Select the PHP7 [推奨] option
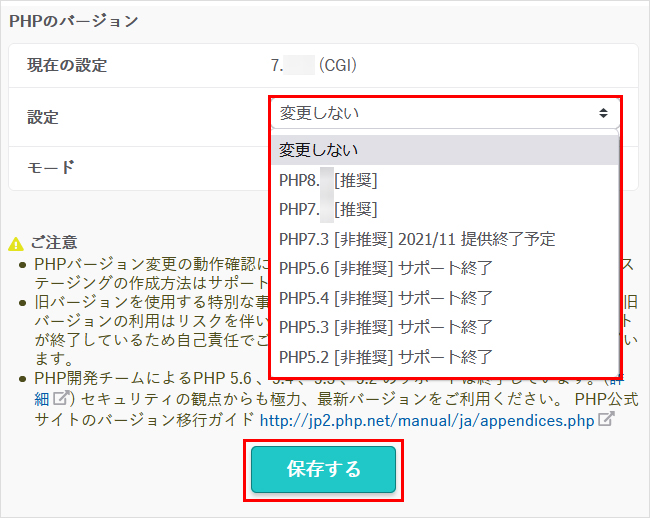The image size is (650, 518). coord(328,209)
